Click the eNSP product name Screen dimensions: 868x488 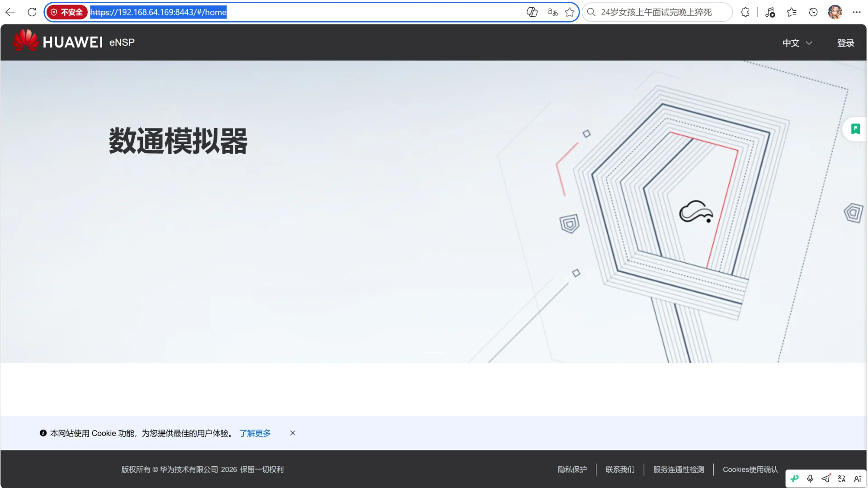pos(122,42)
